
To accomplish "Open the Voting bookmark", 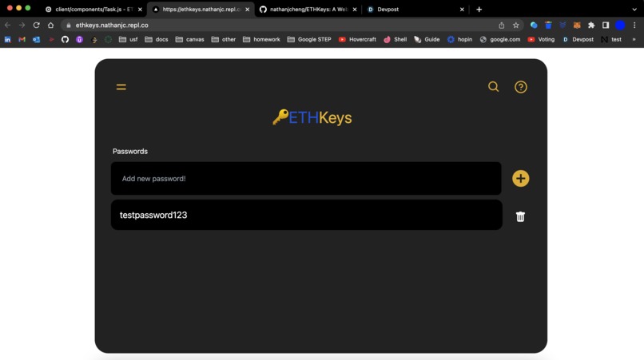I will click(x=541, y=39).
